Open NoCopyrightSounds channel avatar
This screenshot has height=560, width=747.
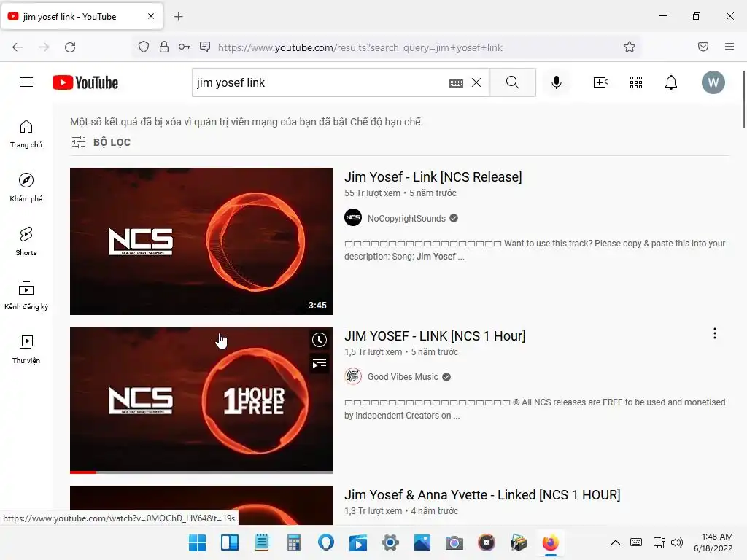pyautogui.click(x=353, y=217)
